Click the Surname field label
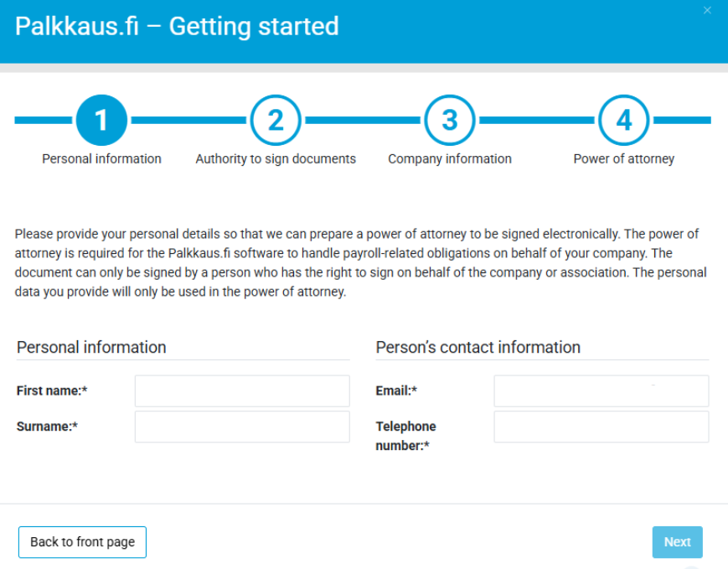The image size is (728, 569). coord(47,427)
